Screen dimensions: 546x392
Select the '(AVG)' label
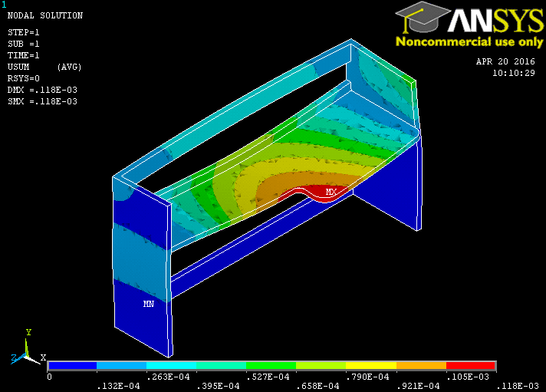click(69, 67)
